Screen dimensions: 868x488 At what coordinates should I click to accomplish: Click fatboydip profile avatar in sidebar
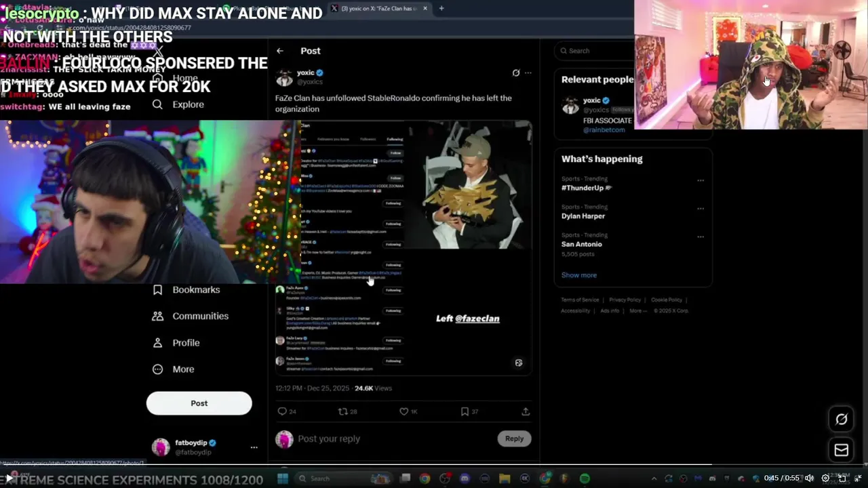pos(161,447)
